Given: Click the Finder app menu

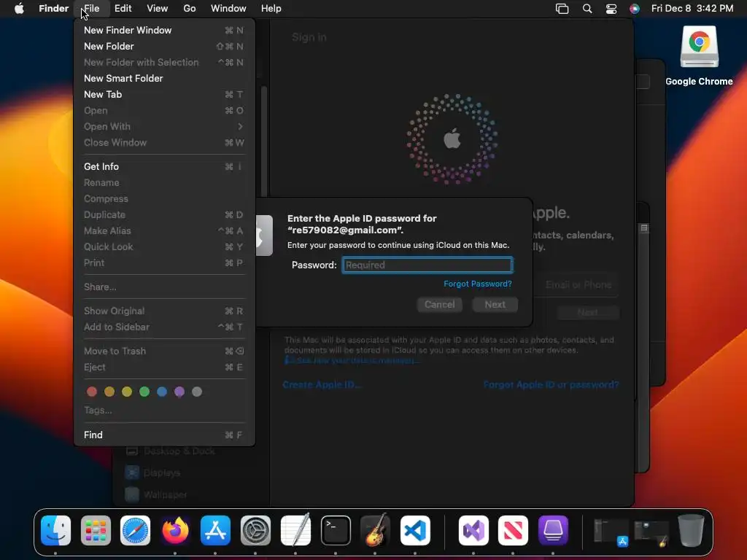Looking at the screenshot, I should [53, 9].
